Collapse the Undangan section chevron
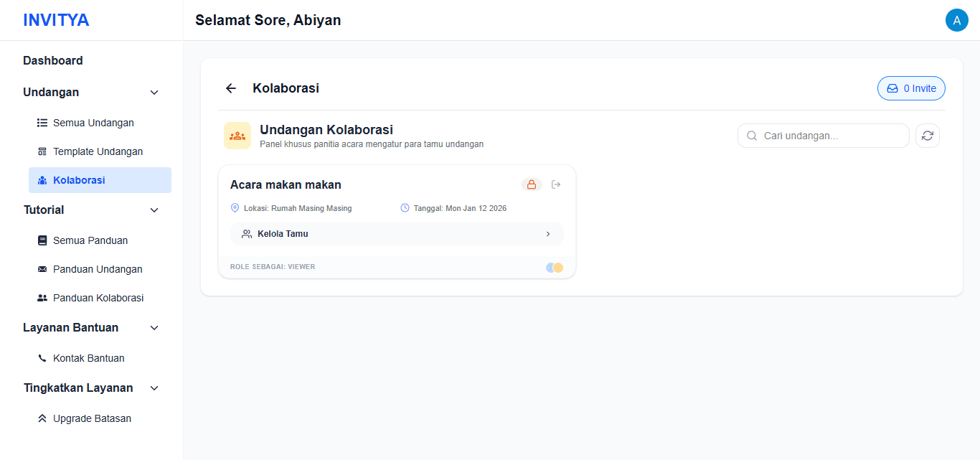 [x=154, y=92]
